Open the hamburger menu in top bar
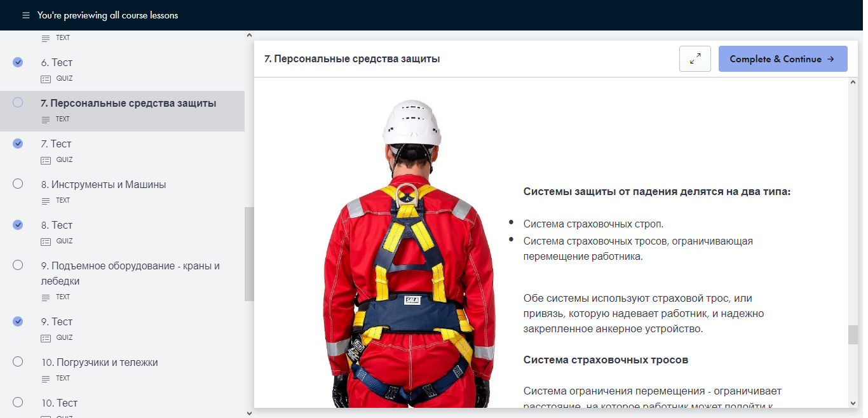The height and width of the screenshot is (418, 868). coord(26,15)
